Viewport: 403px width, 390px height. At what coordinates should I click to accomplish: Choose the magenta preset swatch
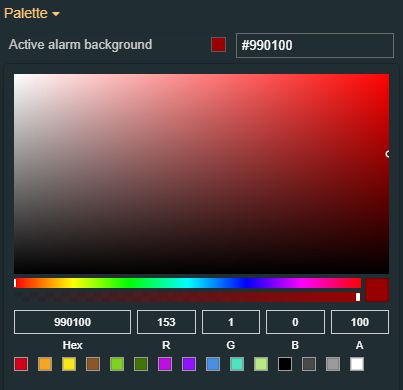click(165, 364)
